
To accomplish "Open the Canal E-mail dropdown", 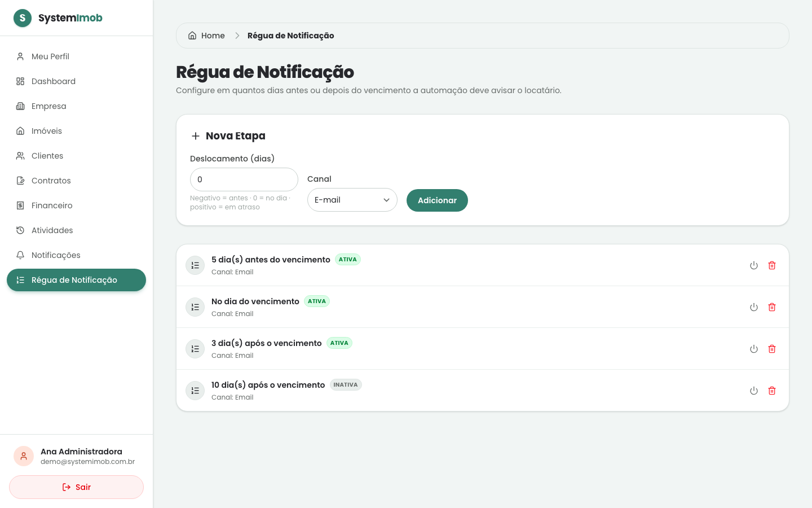I will [x=352, y=200].
